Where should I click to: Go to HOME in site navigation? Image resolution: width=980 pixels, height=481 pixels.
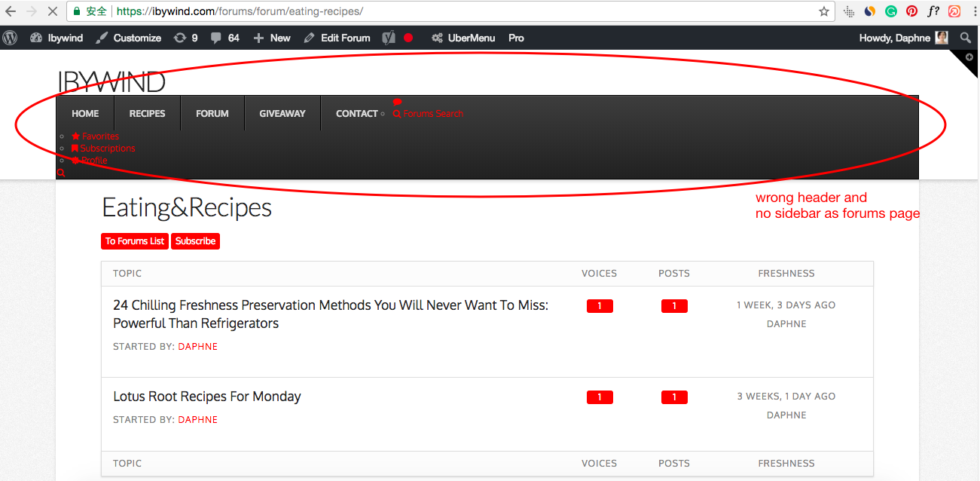(x=85, y=113)
